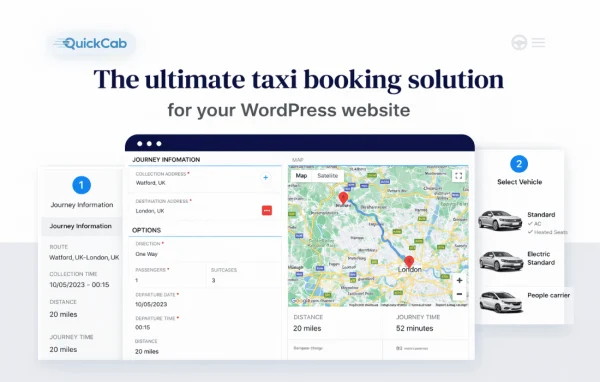Click the London map pin

(409, 262)
